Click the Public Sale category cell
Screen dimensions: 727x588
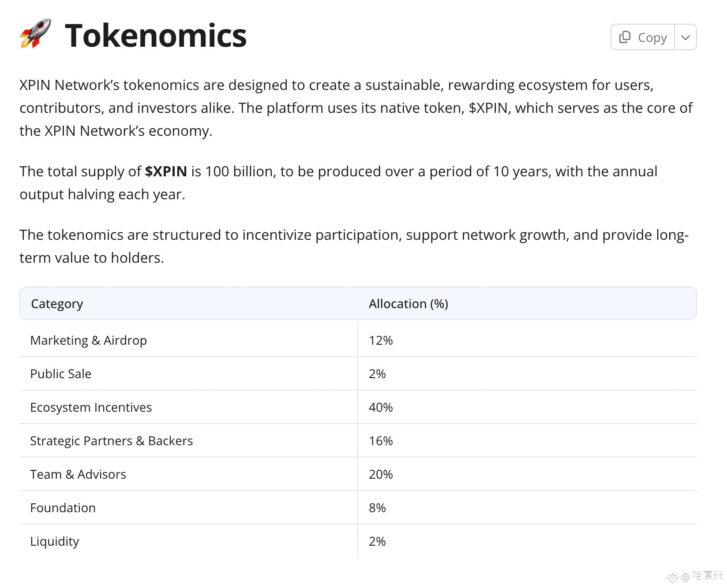(x=61, y=374)
